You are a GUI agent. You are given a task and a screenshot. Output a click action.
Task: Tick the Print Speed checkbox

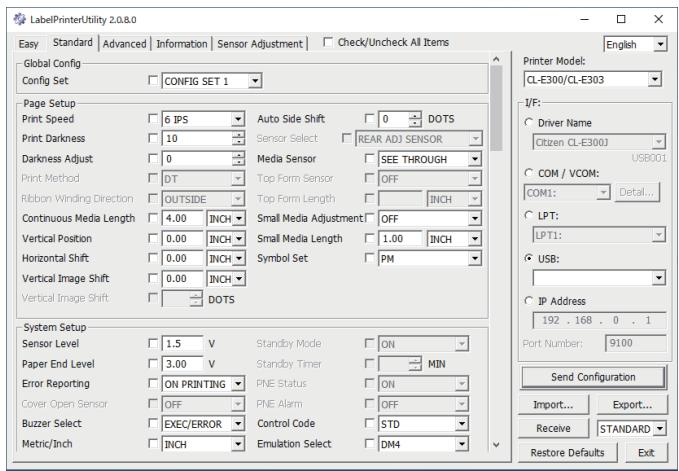point(153,119)
